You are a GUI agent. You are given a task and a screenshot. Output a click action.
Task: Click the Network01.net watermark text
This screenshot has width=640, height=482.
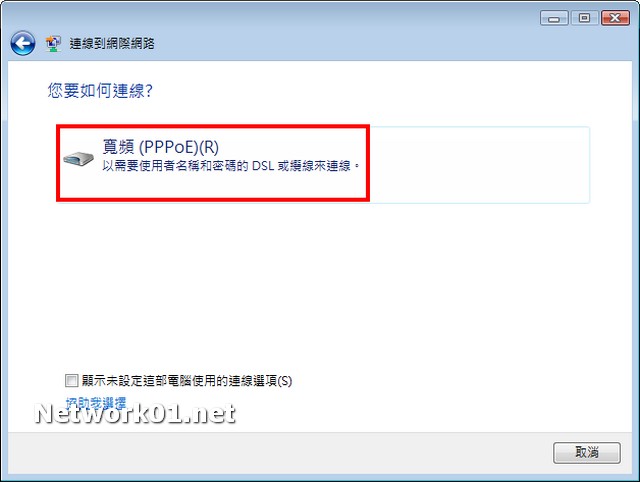[x=135, y=413]
